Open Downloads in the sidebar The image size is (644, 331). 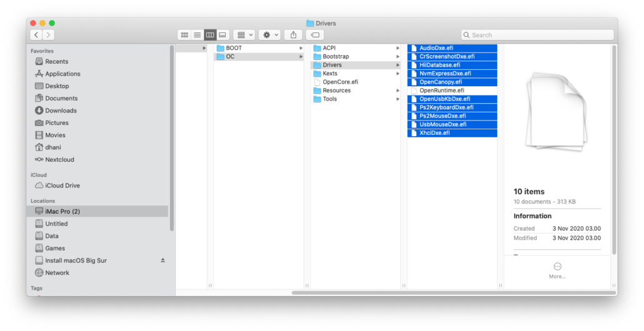(x=61, y=111)
